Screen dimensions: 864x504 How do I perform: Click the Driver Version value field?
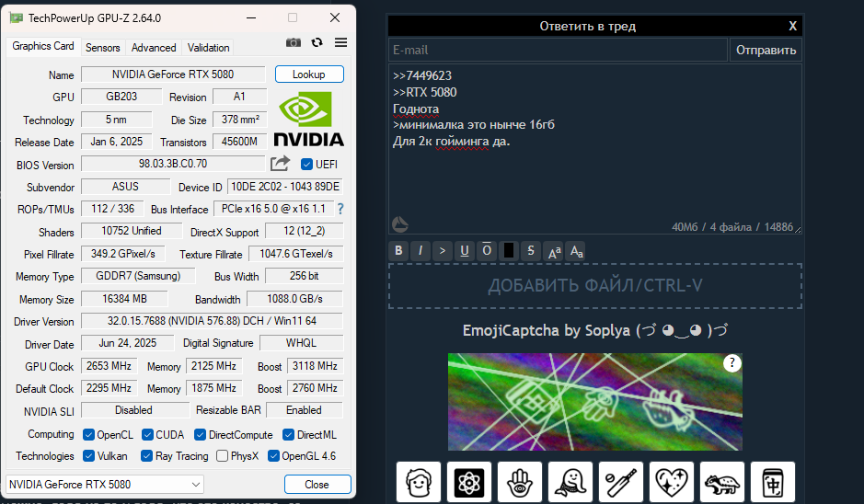tap(212, 321)
